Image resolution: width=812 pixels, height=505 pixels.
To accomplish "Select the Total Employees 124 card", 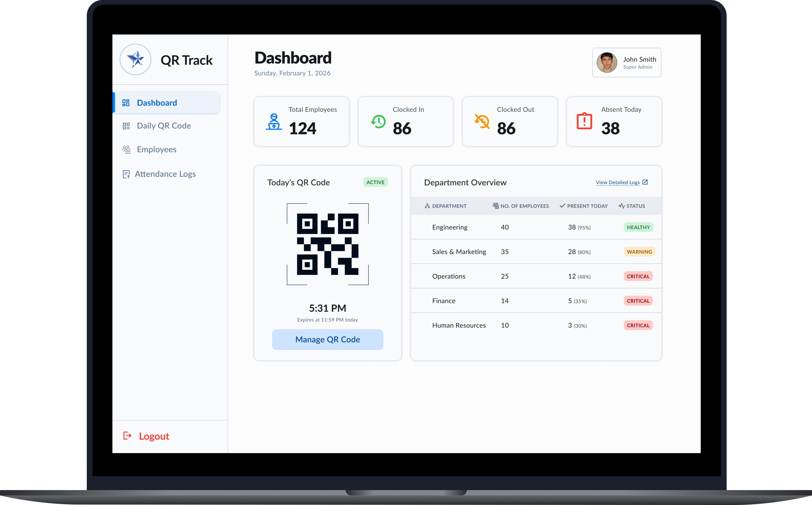I will [x=301, y=122].
